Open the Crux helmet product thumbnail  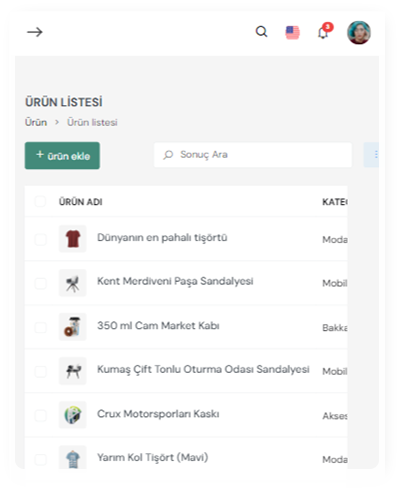tap(73, 415)
